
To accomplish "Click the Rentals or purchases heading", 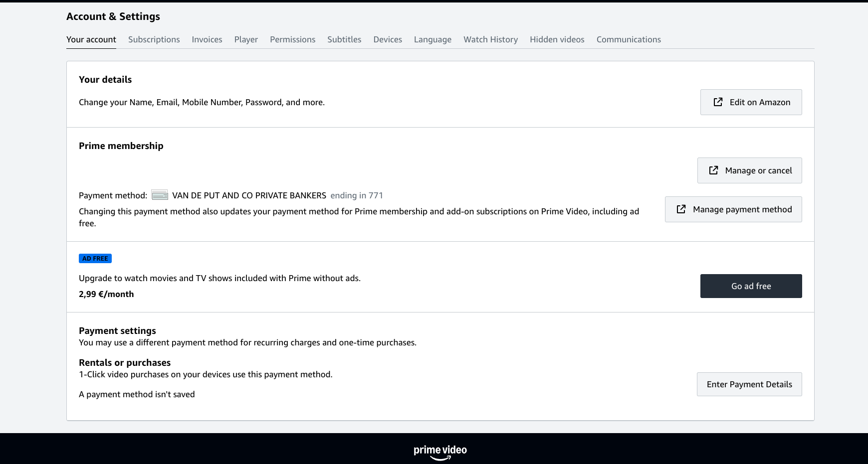I will (x=125, y=362).
